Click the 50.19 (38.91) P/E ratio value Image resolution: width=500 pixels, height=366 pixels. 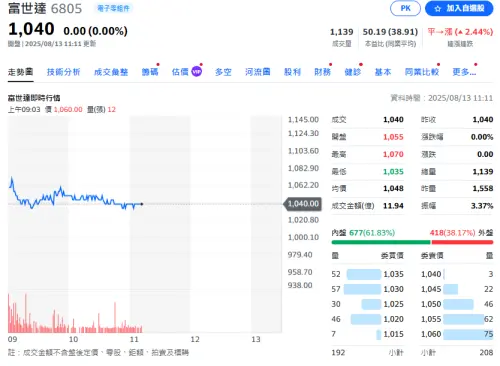pyautogui.click(x=390, y=32)
